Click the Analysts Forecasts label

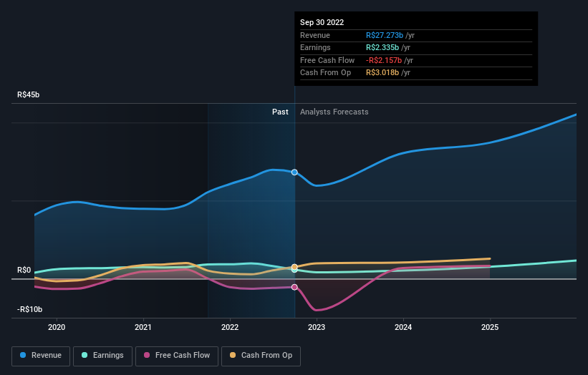point(334,112)
